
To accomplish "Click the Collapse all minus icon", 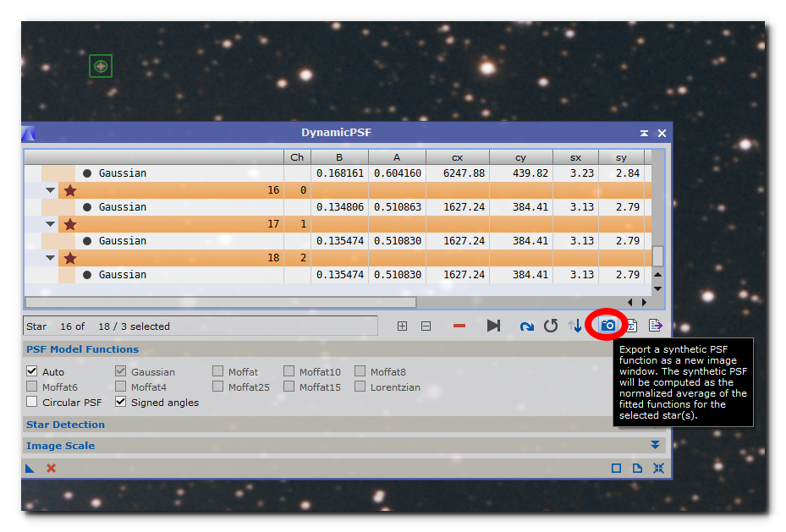I will click(x=426, y=326).
